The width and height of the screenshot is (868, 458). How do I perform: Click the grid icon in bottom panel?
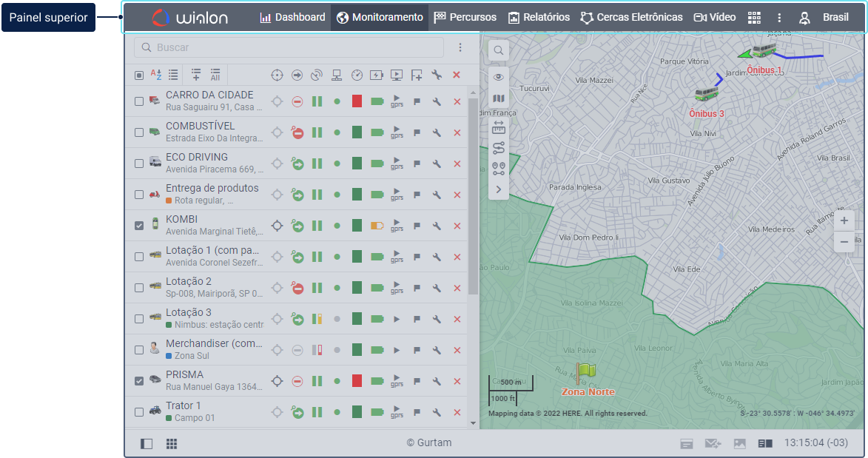pos(172,443)
